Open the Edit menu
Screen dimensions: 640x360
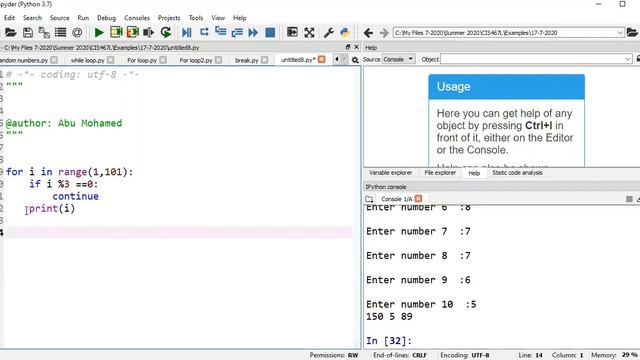[9, 18]
